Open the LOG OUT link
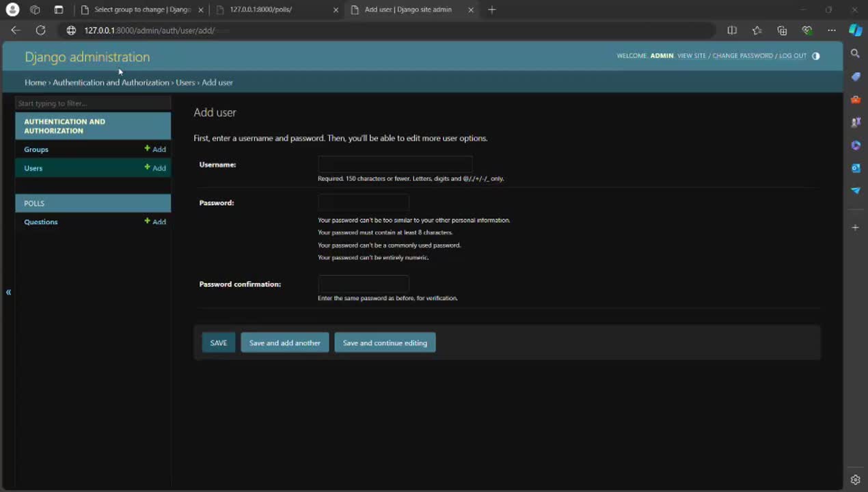 [793, 56]
